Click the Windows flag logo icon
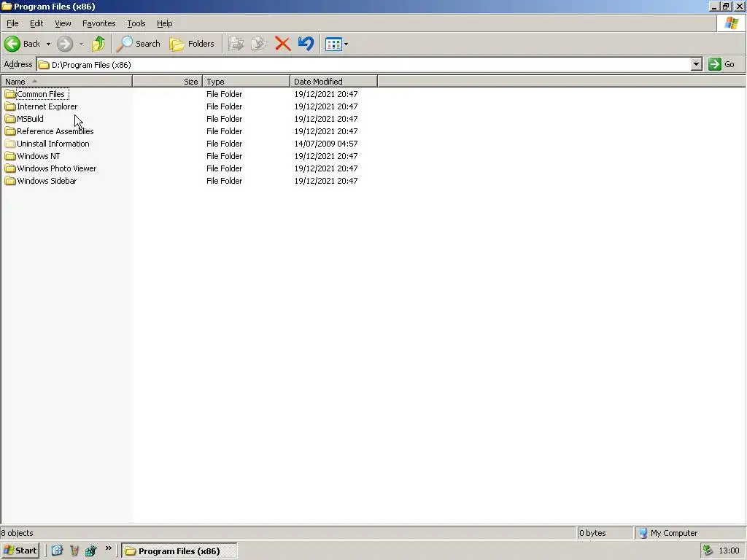 click(731, 23)
